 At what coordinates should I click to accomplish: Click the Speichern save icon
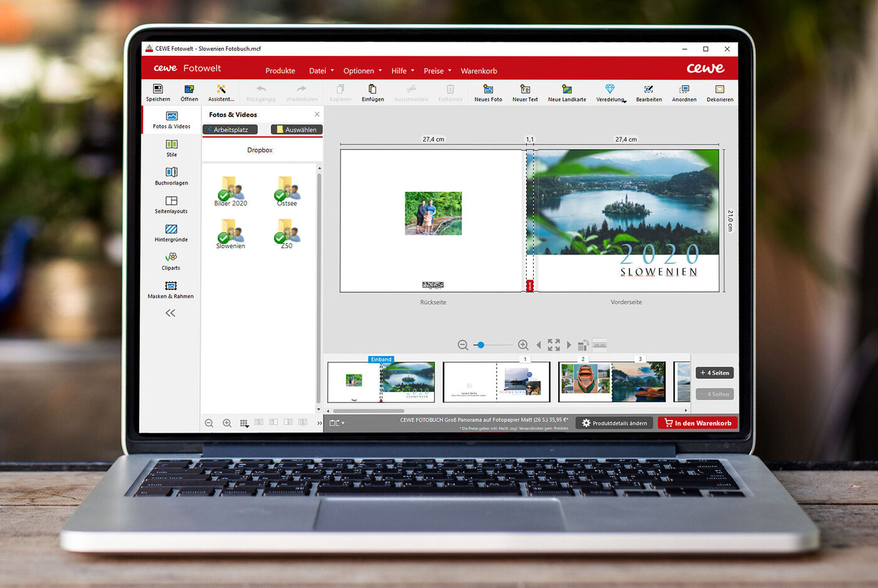[x=158, y=93]
